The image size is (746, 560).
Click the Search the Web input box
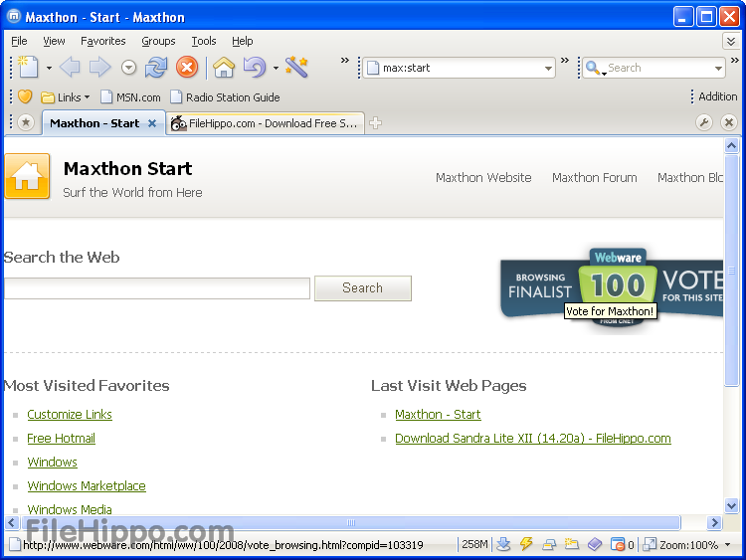point(156,288)
